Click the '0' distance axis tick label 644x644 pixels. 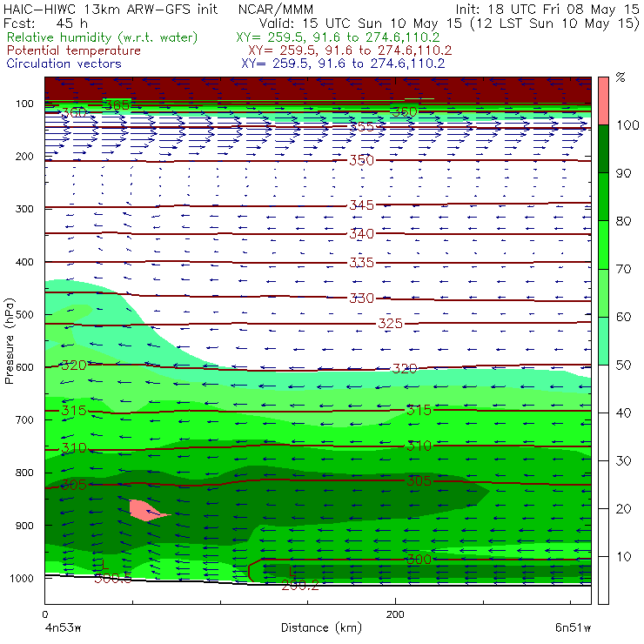[x=45, y=614]
